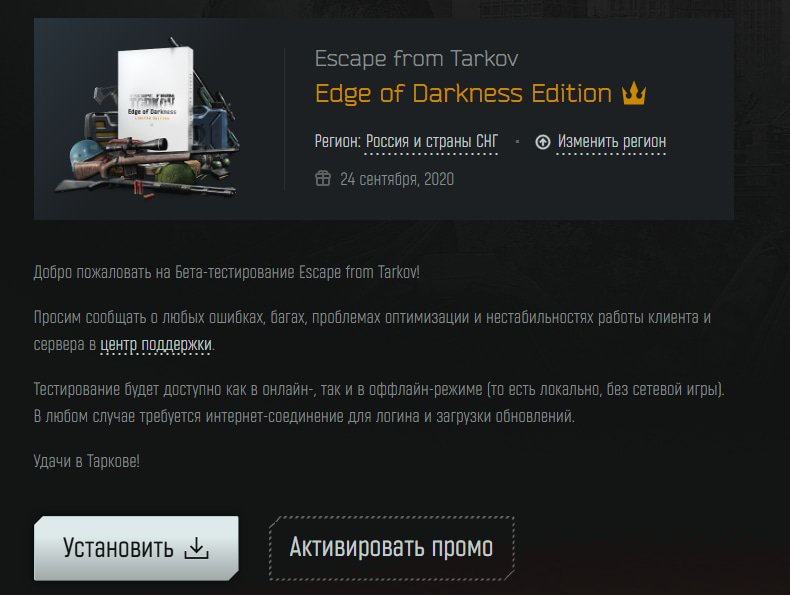Click the Edge of Darkness box art image

point(146,118)
